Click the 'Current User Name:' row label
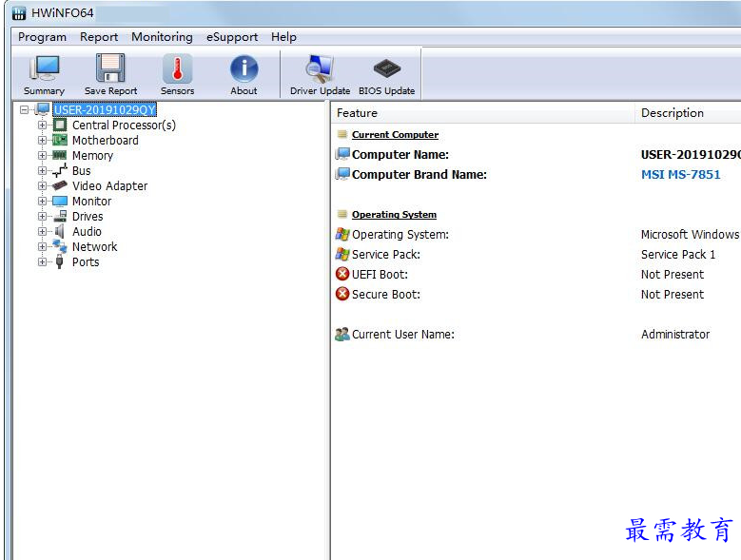This screenshot has height=560, width=741. click(x=403, y=335)
